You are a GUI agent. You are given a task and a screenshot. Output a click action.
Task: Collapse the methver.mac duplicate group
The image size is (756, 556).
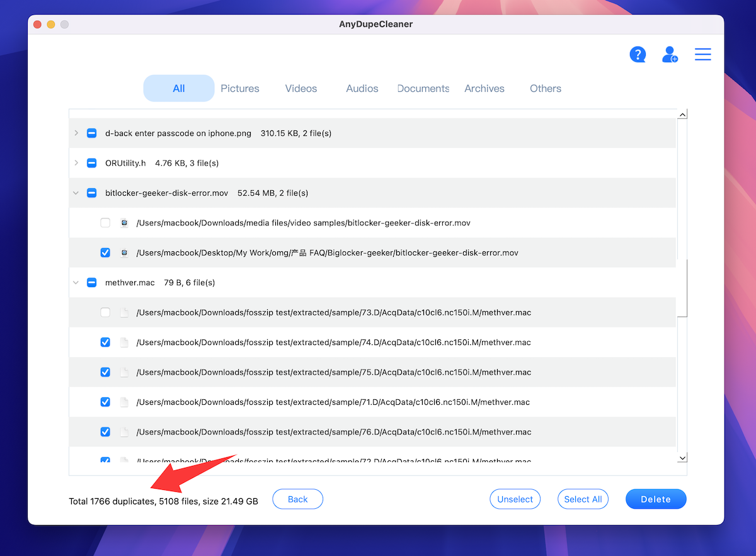click(x=76, y=283)
